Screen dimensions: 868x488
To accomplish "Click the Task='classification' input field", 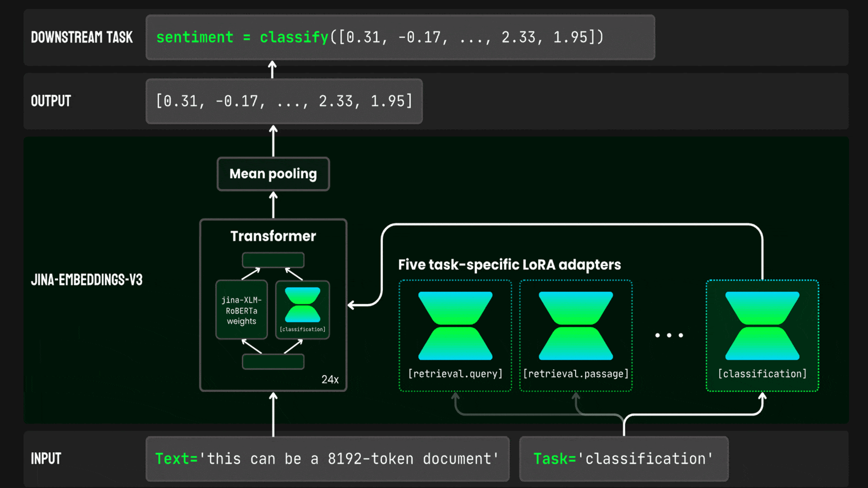I will pyautogui.click(x=624, y=459).
